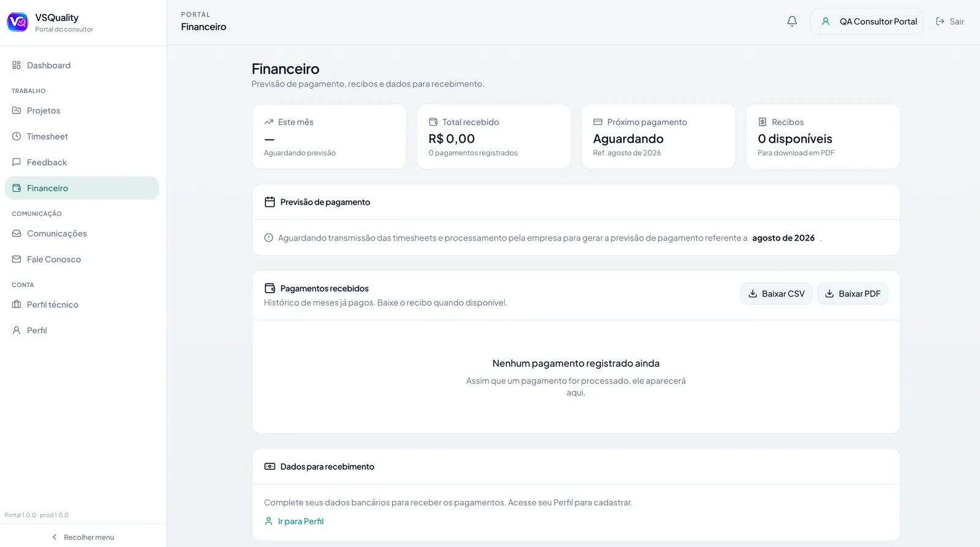Open Fale Conosco page
This screenshot has width=980, height=547.
click(x=82, y=259)
